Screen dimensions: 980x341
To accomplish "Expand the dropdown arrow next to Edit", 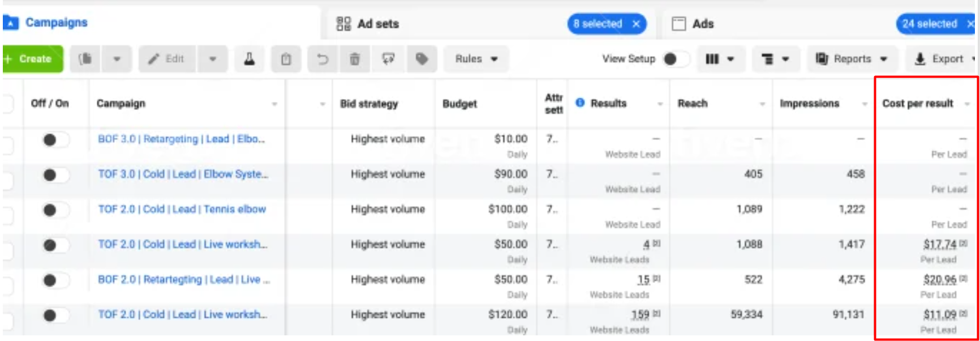I will point(213,59).
